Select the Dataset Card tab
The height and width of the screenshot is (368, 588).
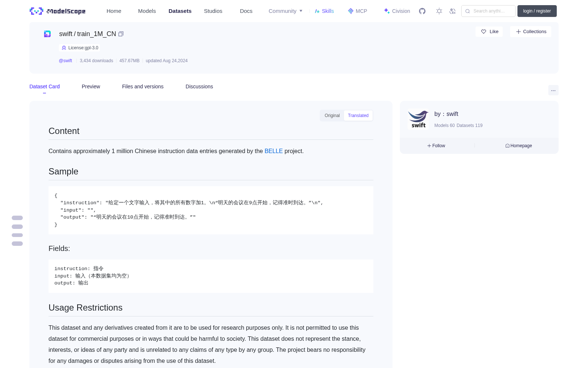44,86
